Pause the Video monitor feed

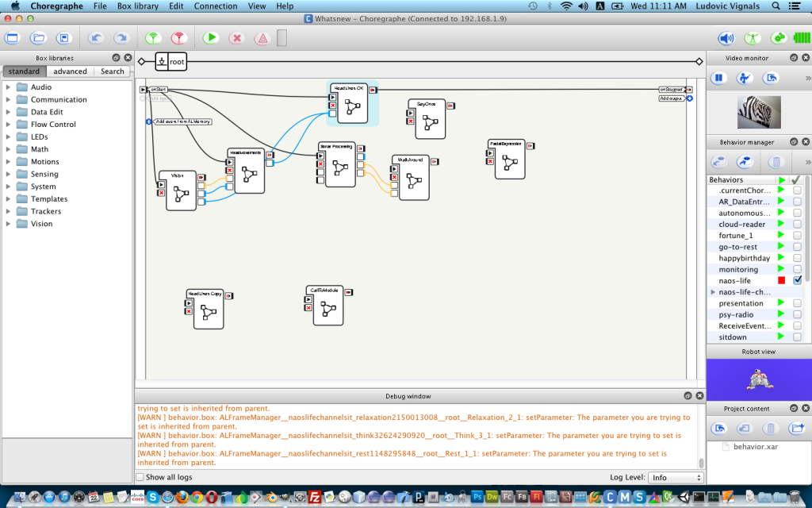(x=718, y=79)
